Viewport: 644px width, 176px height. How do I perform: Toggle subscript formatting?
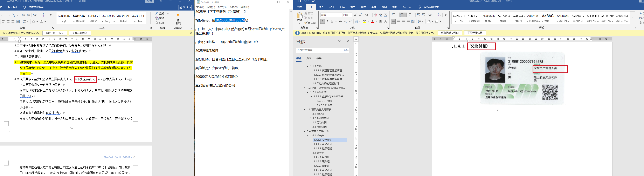(345, 21)
